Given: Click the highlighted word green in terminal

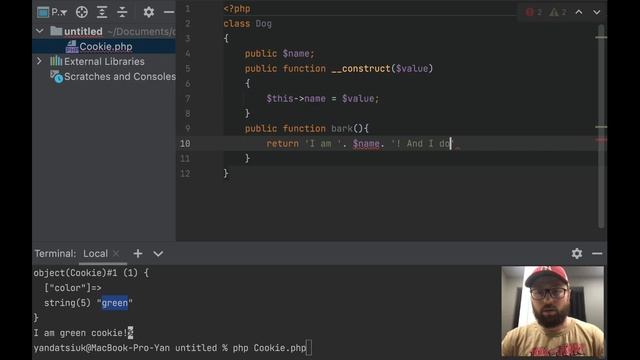Looking at the screenshot, I should tap(115, 303).
